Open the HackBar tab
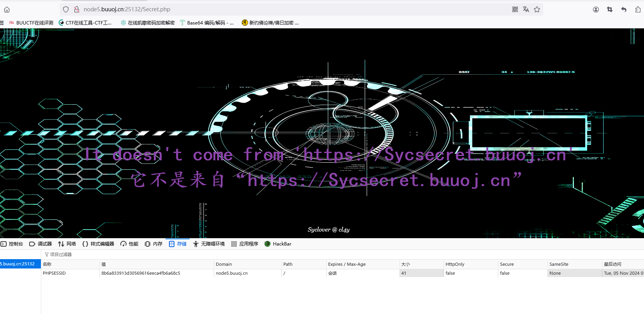The image size is (644, 314). 278,244
